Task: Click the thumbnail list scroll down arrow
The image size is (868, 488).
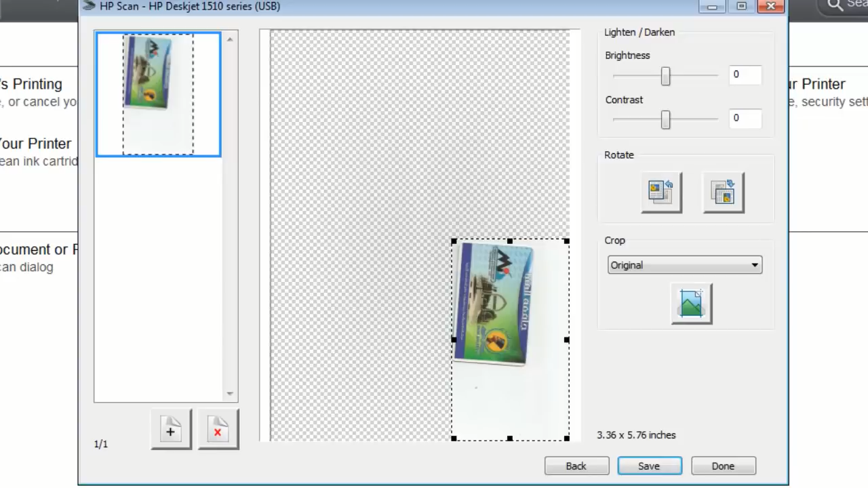Action: [x=230, y=394]
